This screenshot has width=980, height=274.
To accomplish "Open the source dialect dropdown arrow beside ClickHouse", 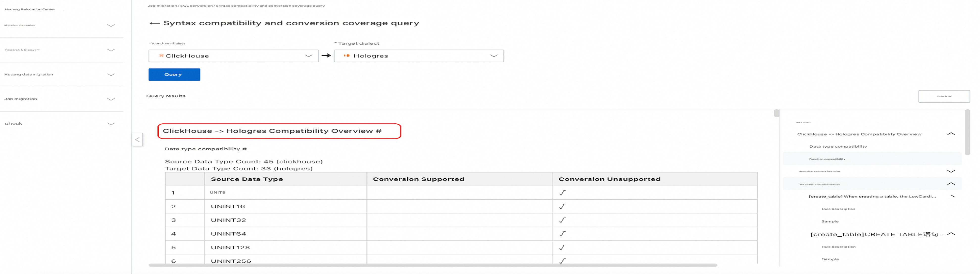I will [x=309, y=56].
